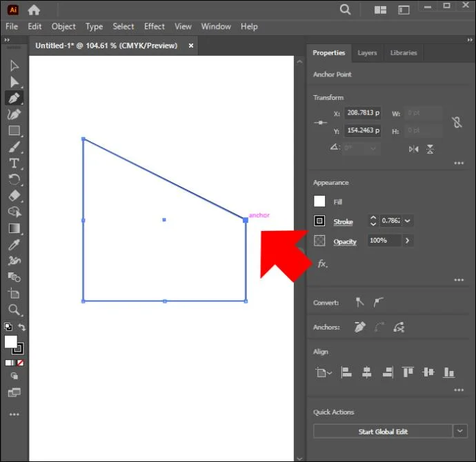Open the workspace switcher icon

coord(404,10)
